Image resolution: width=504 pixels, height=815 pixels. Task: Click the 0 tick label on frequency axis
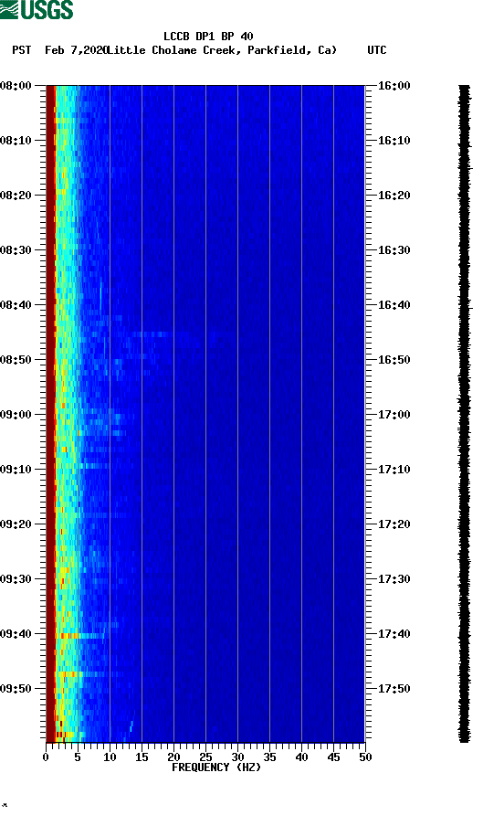click(46, 757)
